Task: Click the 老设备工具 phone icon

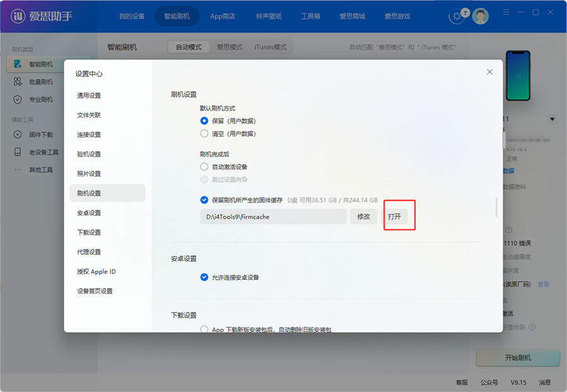Action: 18,152
